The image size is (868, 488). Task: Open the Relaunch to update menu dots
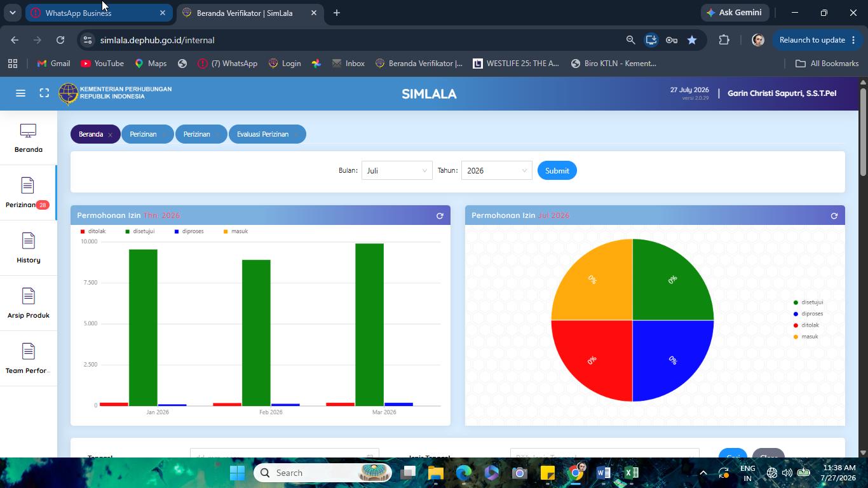853,40
